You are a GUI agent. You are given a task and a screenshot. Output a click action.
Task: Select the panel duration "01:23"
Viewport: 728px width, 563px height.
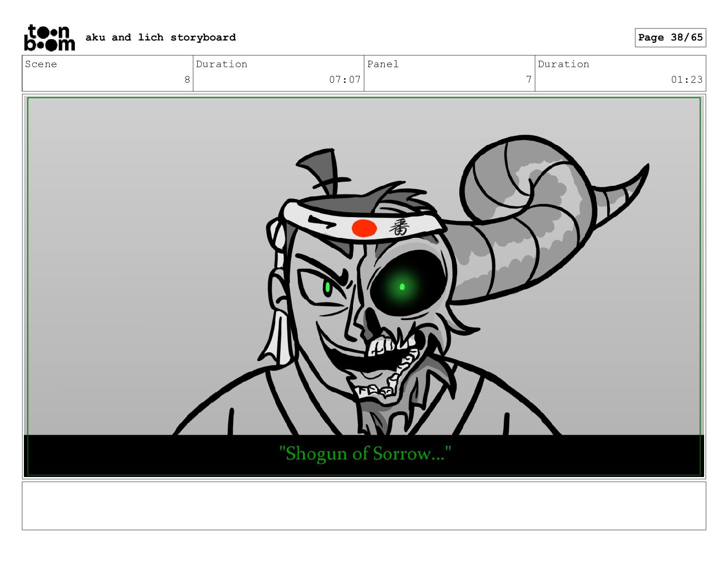(x=687, y=80)
